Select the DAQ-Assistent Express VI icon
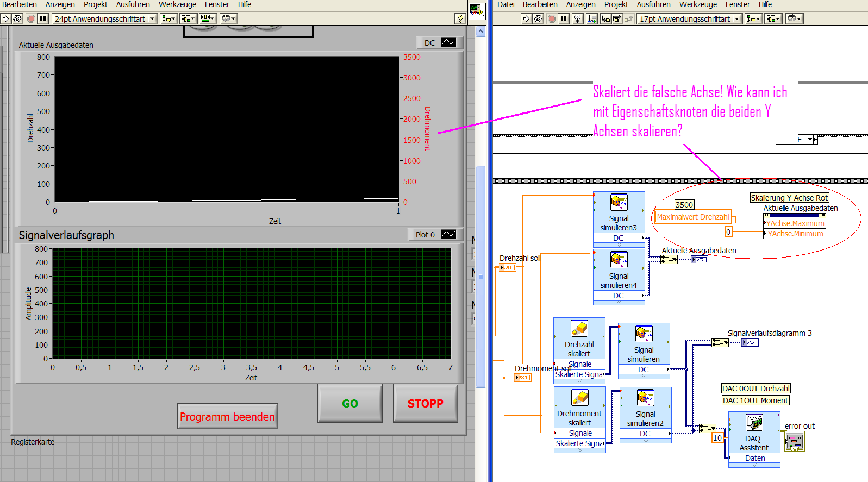 754,422
